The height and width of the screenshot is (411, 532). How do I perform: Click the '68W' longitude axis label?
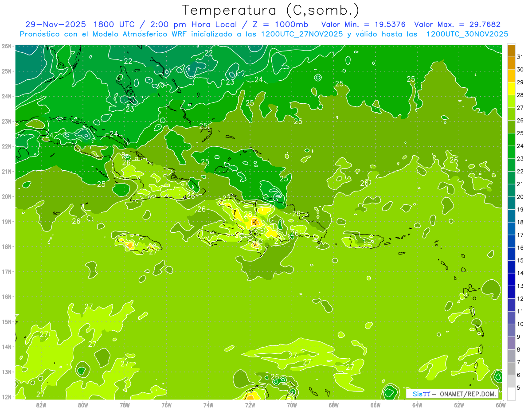334,405
